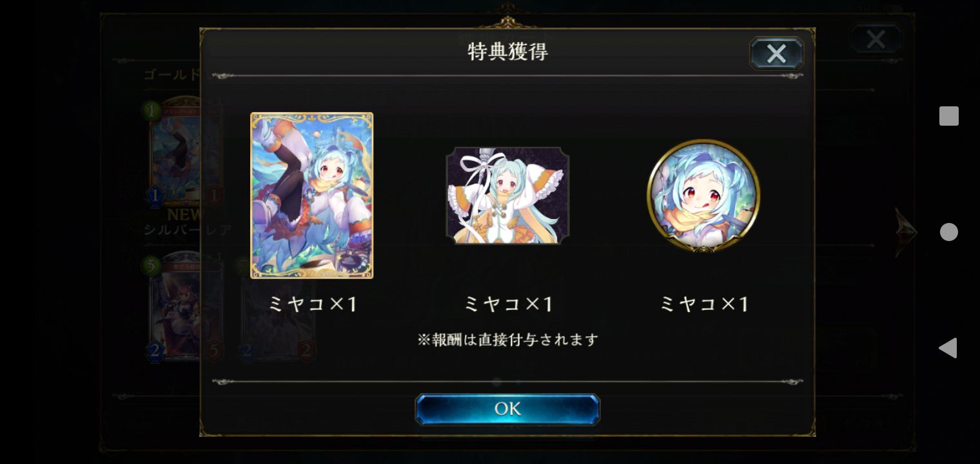Confirm the rewards with the OK button

click(507, 409)
